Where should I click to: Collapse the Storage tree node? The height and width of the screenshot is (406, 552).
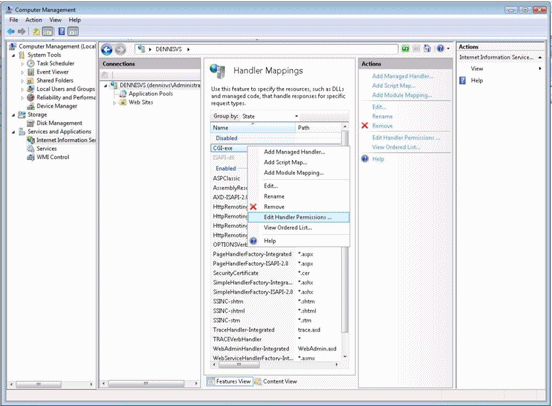tap(13, 115)
